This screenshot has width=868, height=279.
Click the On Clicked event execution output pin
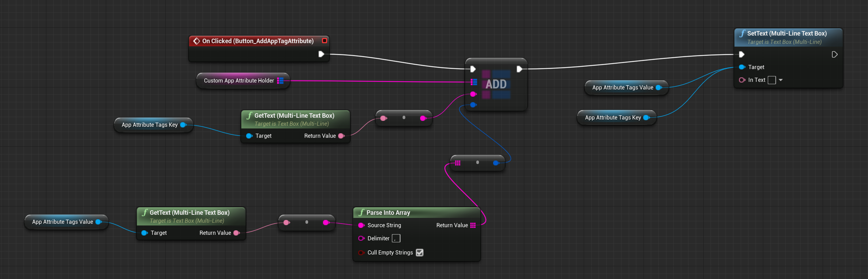(321, 54)
